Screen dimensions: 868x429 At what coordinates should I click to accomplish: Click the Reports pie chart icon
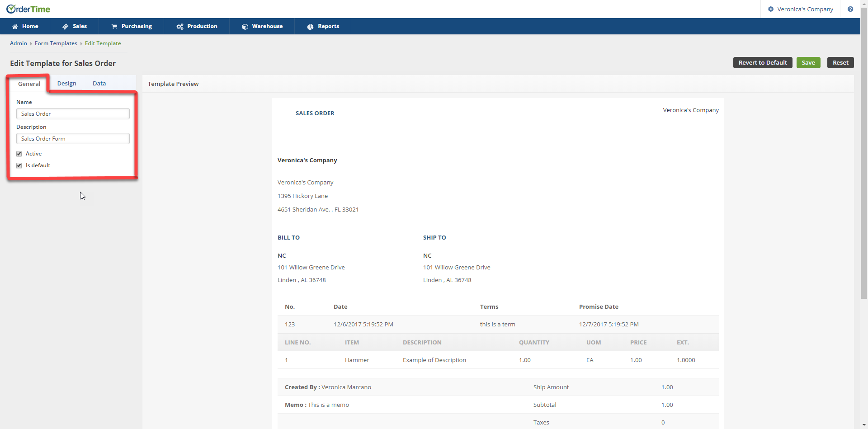310,27
